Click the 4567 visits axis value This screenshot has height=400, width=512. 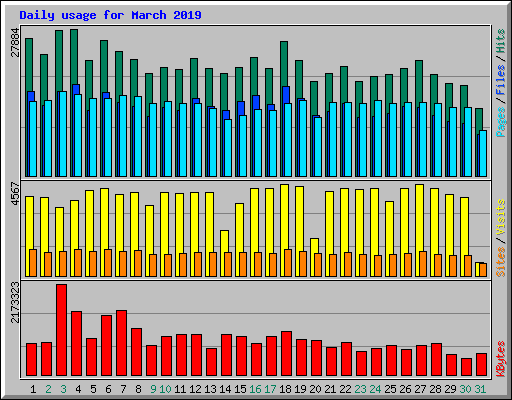point(15,194)
